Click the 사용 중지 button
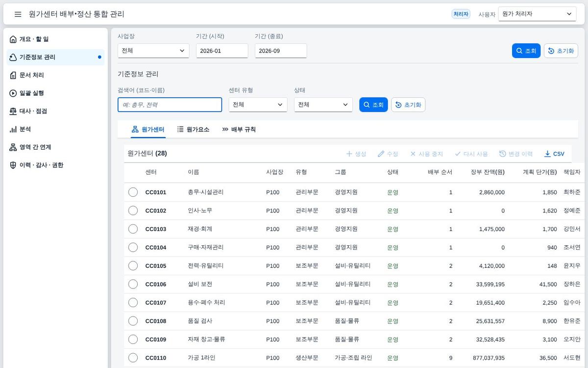 tap(426, 154)
